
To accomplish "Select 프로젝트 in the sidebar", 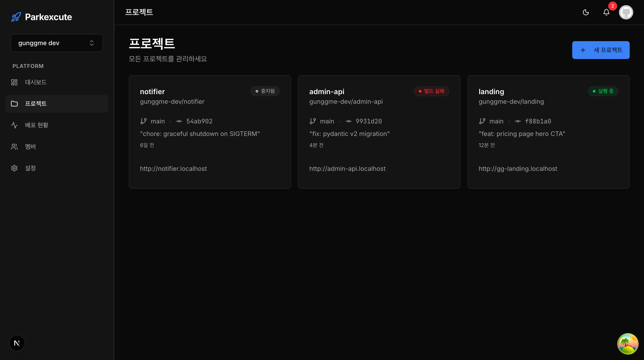I will (x=36, y=104).
